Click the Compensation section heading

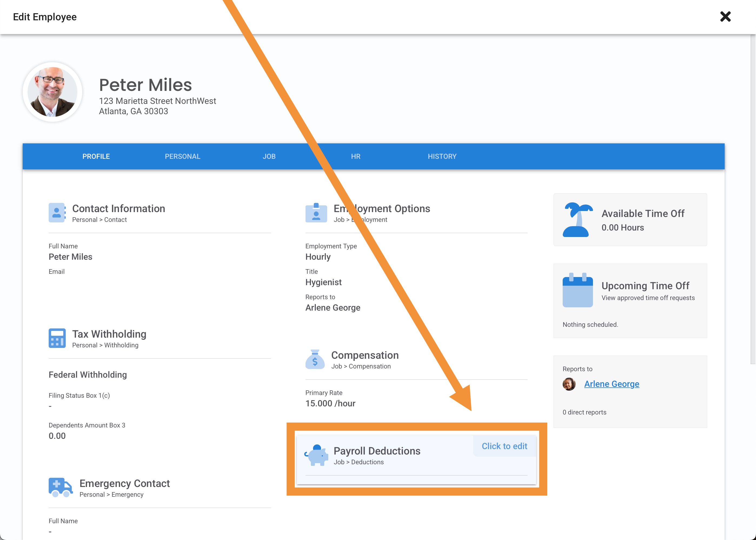pos(364,355)
